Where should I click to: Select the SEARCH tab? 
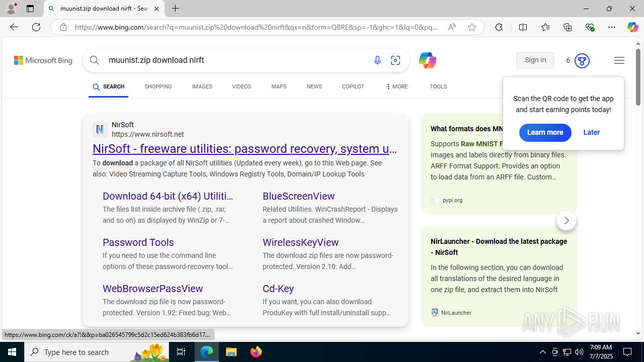pyautogui.click(x=108, y=87)
